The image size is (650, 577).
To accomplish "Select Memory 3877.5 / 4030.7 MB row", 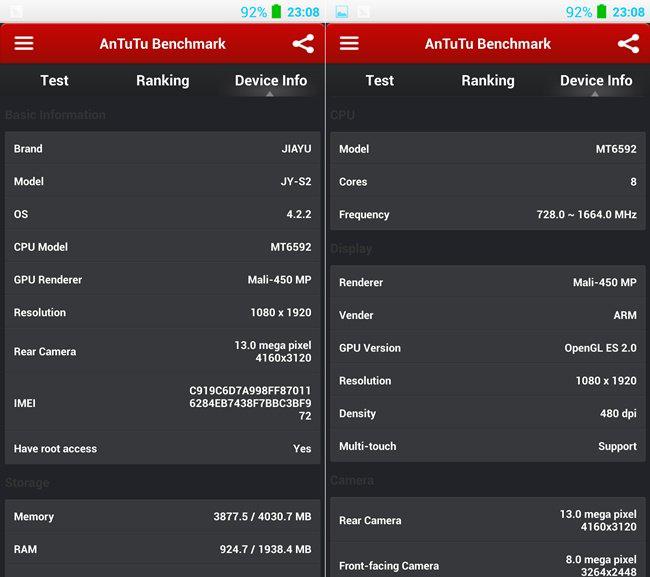I will [x=162, y=516].
